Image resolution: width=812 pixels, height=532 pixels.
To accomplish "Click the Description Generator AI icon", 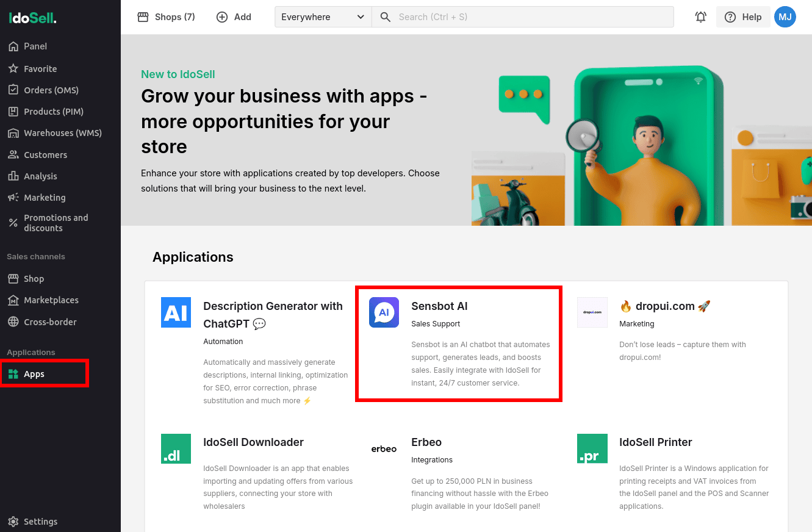I will (x=176, y=312).
